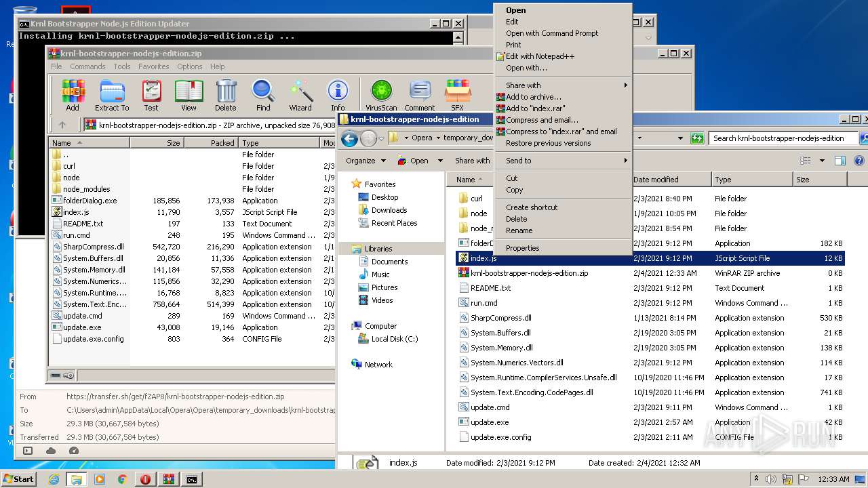This screenshot has height=488, width=868.
Task: Expand the Open button dropdown arrow in Explorer
Action: coord(440,161)
